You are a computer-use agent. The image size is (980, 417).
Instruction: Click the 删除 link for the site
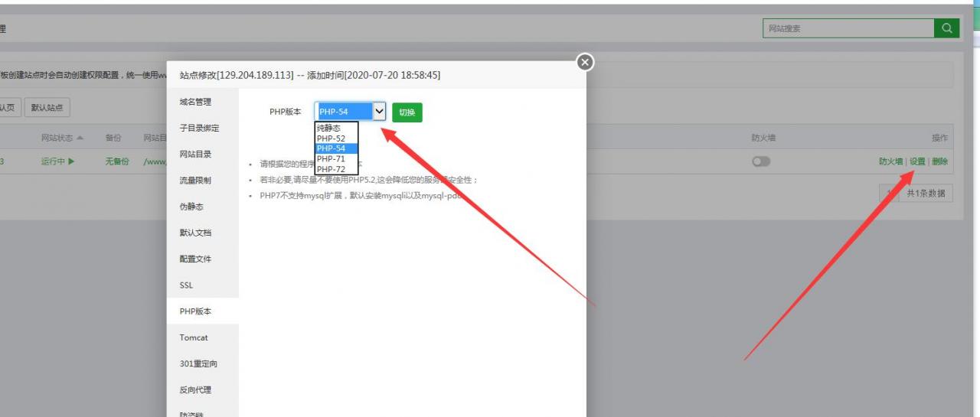pyautogui.click(x=939, y=161)
